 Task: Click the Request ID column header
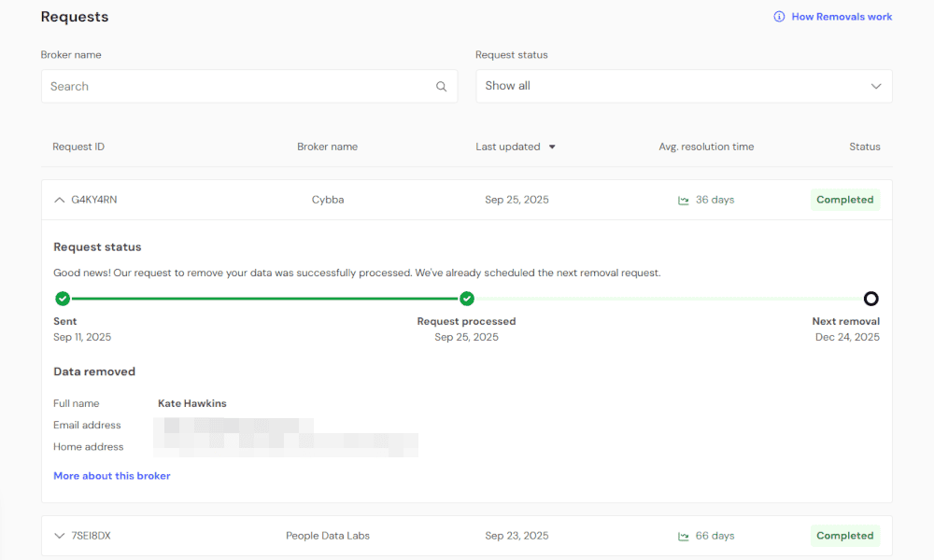pyautogui.click(x=78, y=147)
